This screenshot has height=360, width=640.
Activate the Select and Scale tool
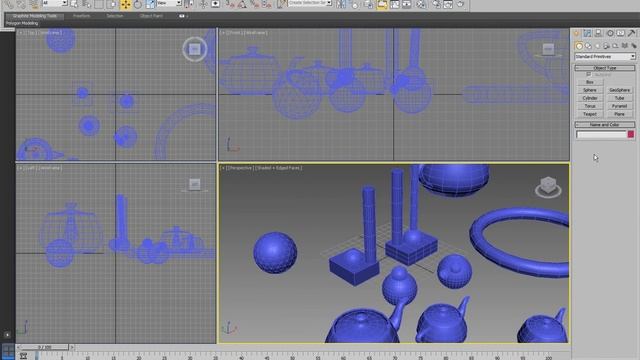click(x=150, y=4)
